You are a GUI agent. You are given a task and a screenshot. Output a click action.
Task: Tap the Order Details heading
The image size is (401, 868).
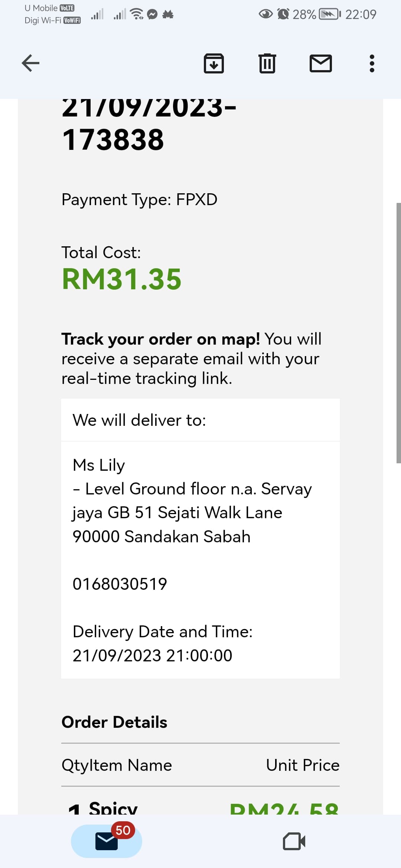(114, 722)
